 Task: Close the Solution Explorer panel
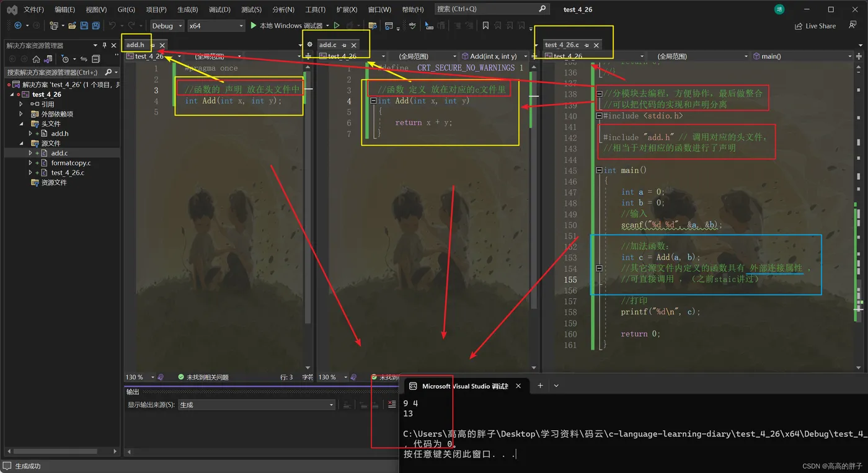tap(113, 45)
